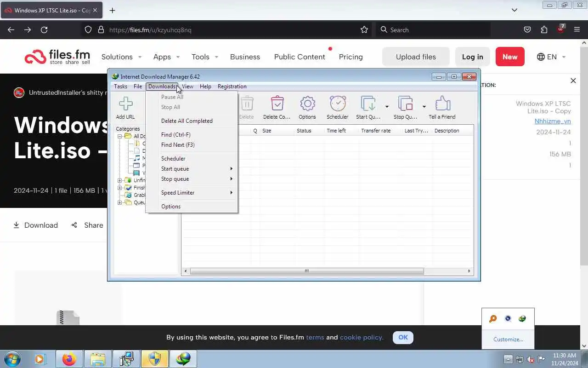Open a new Firefox tab
The width and height of the screenshot is (588, 368).
tap(112, 10)
